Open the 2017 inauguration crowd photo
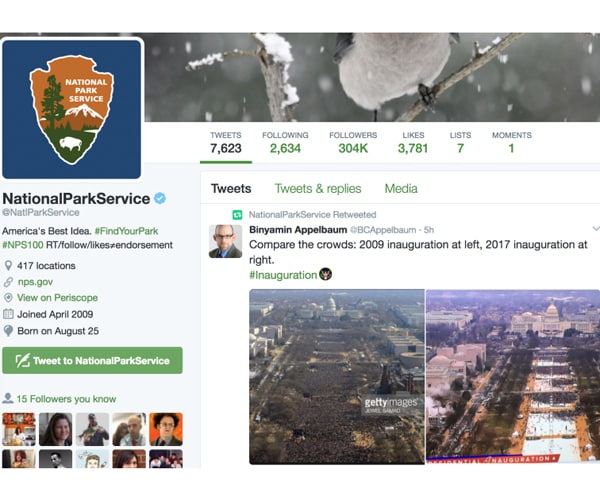 (x=513, y=376)
